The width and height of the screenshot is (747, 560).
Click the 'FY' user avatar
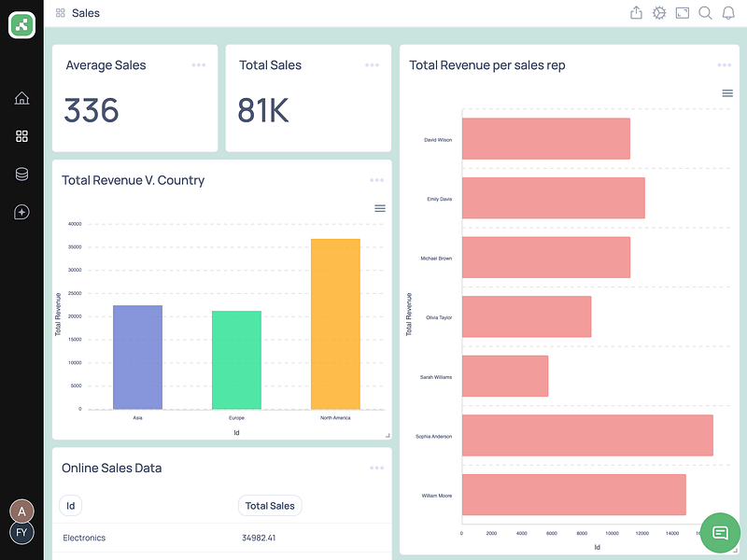(21, 533)
